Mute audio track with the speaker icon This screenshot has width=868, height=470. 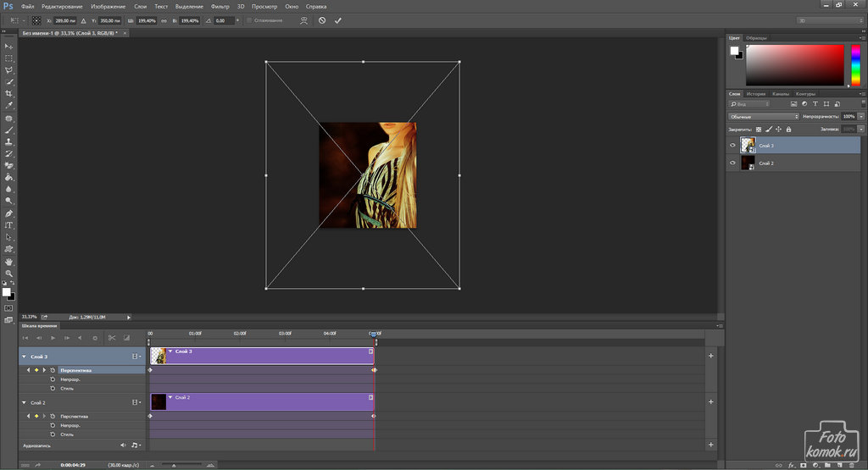[123, 445]
